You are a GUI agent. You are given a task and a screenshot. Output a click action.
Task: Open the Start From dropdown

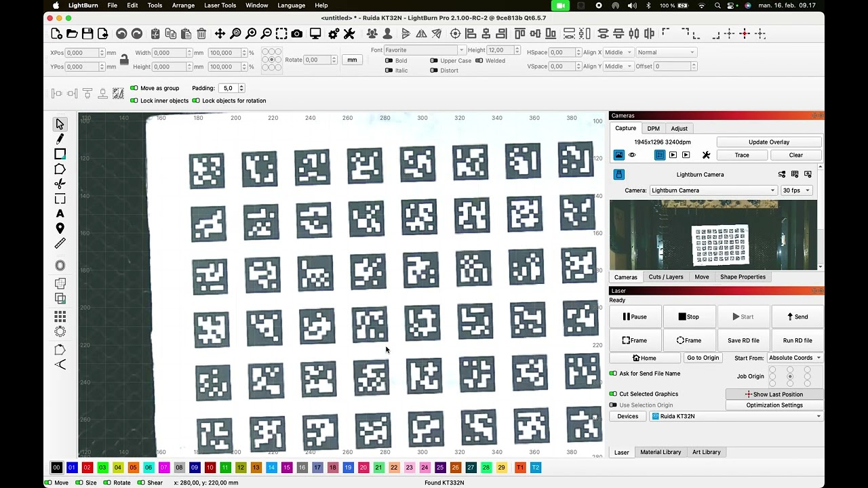794,358
